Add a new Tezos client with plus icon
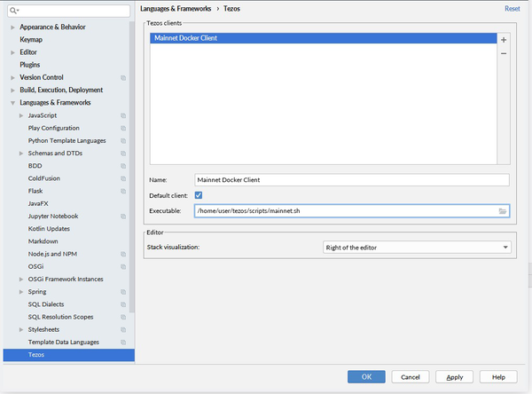Viewport: 532px width, 394px height. pos(504,40)
